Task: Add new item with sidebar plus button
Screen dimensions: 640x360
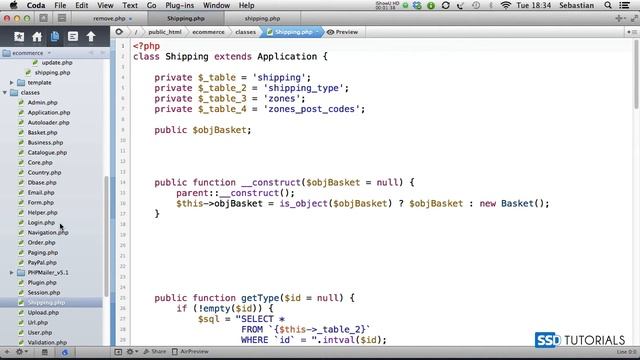Action: point(7,352)
